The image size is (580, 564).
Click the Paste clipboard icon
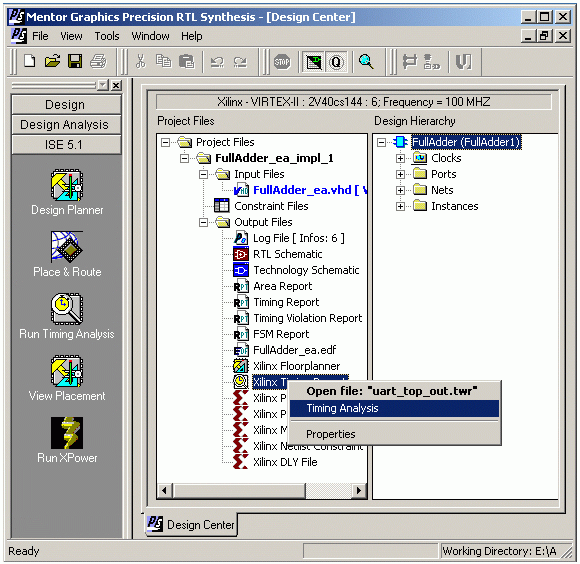186,61
